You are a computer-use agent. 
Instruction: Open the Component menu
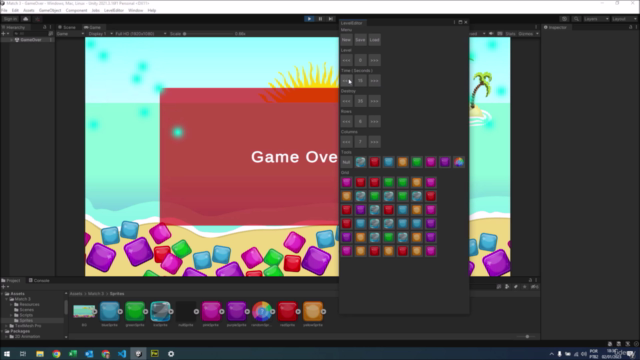tap(76, 10)
